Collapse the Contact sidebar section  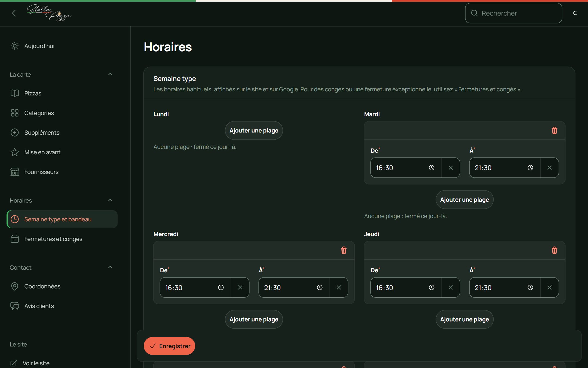(x=110, y=267)
